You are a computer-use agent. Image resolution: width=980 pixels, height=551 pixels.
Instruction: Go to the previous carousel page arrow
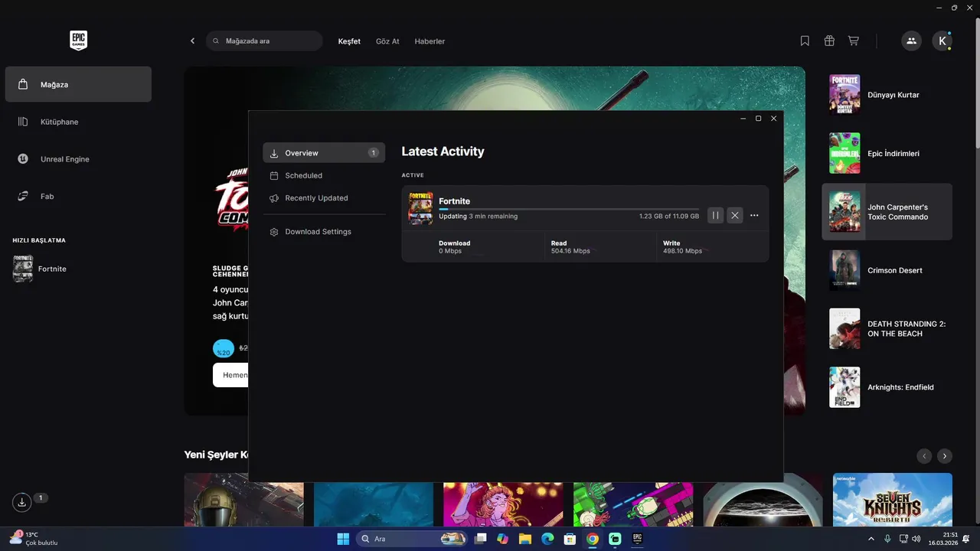924,456
